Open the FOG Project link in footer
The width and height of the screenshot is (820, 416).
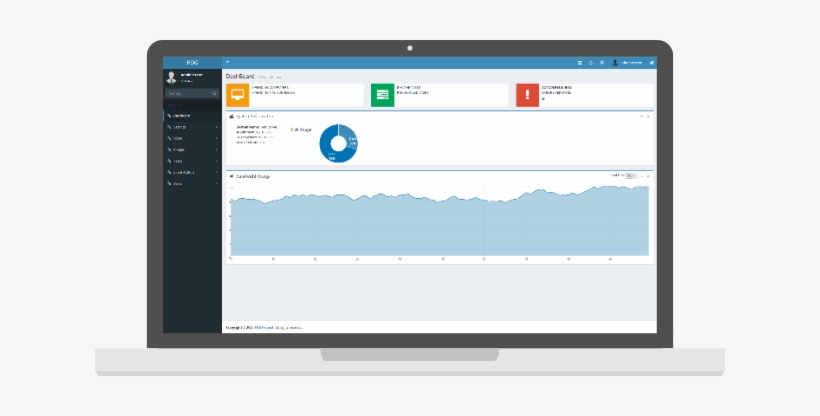tap(266, 327)
